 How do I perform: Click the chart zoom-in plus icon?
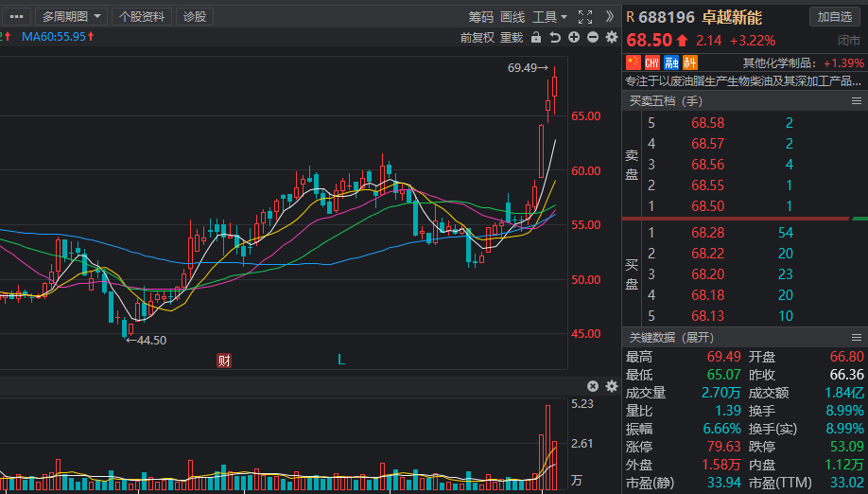(x=574, y=38)
